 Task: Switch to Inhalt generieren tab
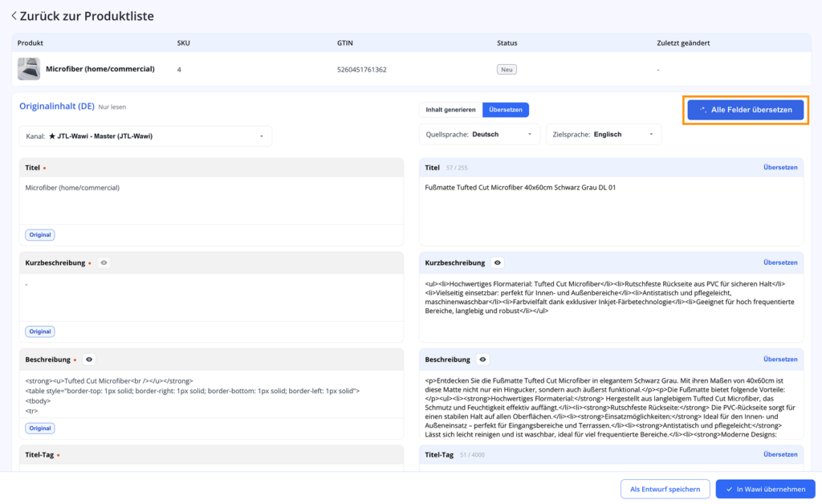(x=451, y=110)
